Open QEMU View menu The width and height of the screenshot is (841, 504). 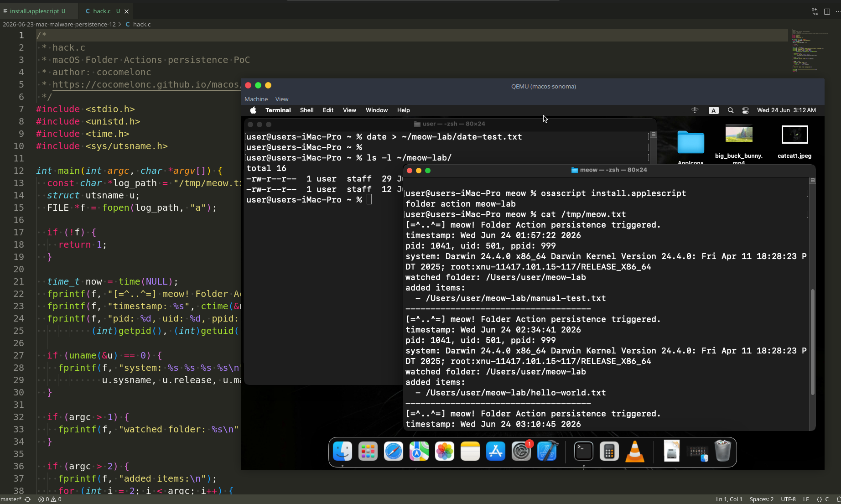282,99
